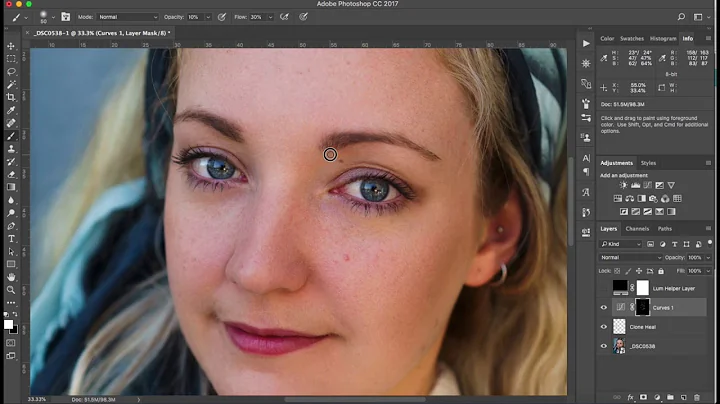Add a Curves adjustment from Adjustments panel

647,185
